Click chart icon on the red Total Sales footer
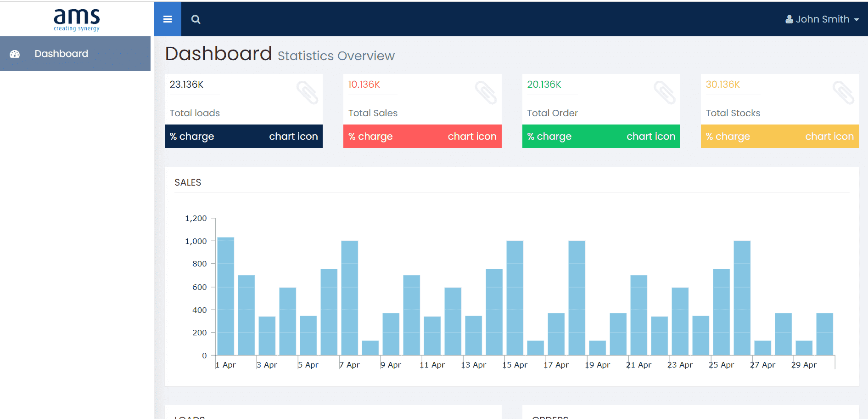Screen dimensions: 868x419 (x=472, y=136)
